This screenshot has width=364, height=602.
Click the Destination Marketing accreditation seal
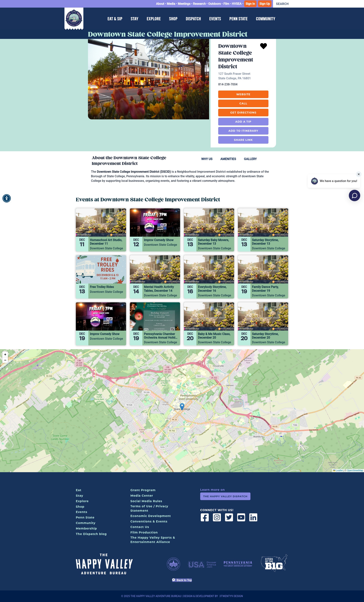[173, 564]
